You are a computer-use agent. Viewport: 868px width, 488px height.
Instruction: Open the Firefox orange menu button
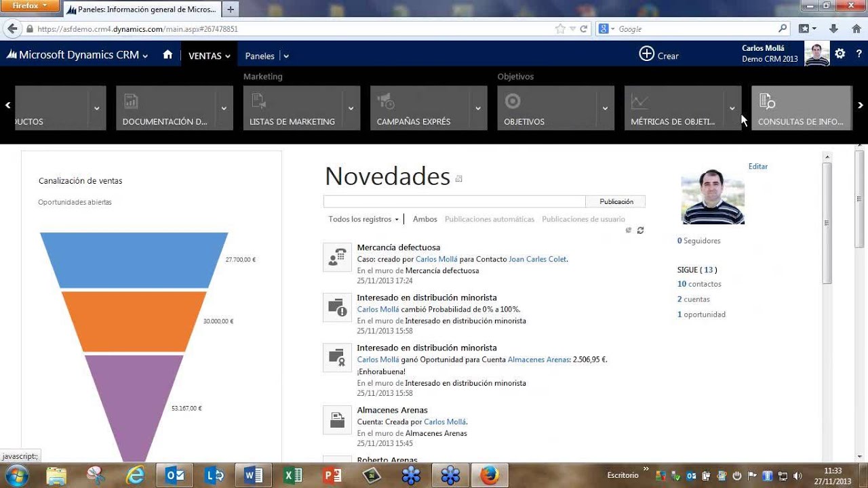coord(29,5)
